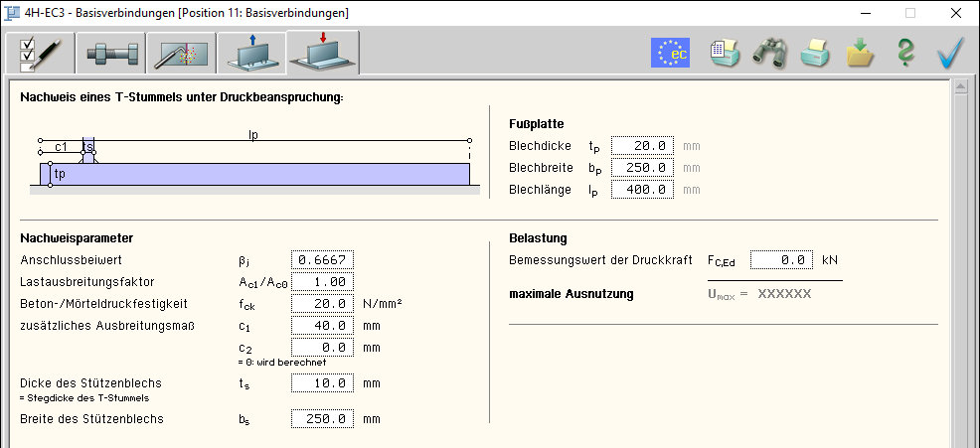Click the folder with download arrow icon
Screen dimensions: 980x448
(x=860, y=53)
